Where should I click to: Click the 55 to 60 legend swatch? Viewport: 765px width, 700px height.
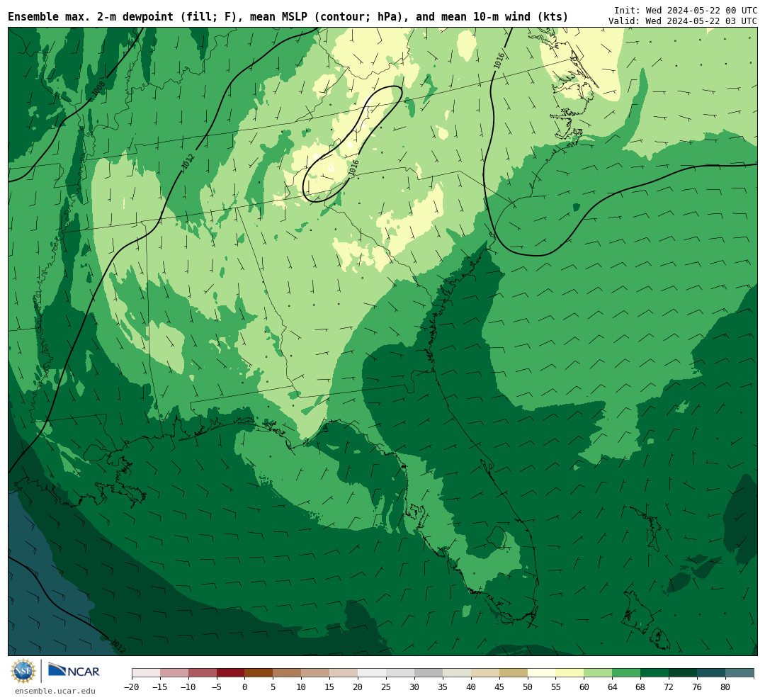click(569, 673)
